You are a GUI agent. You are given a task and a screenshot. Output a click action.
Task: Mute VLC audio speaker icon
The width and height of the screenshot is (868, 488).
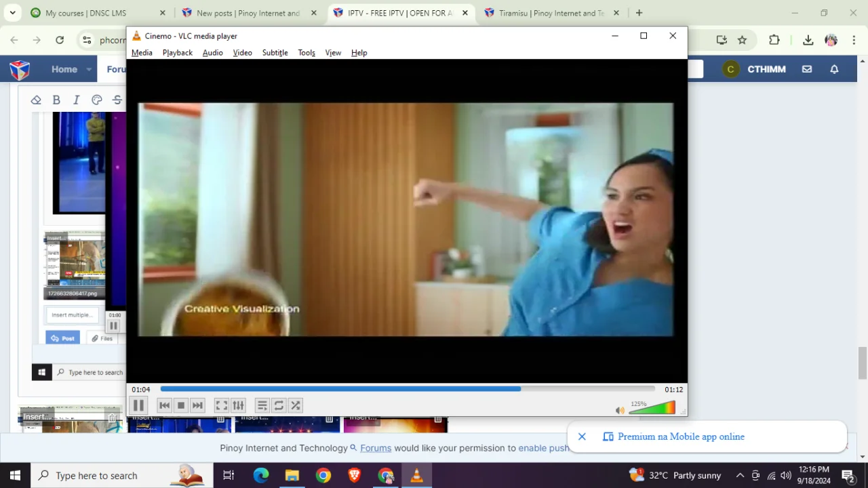pyautogui.click(x=620, y=410)
